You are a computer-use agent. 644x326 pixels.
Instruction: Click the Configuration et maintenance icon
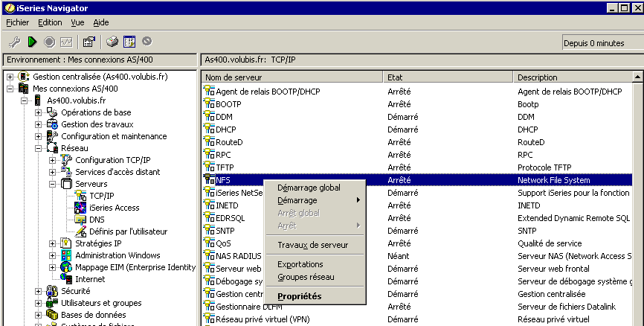click(x=52, y=136)
